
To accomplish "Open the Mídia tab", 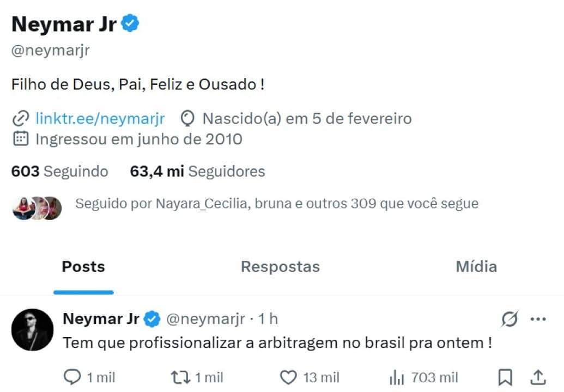I will 476,267.
